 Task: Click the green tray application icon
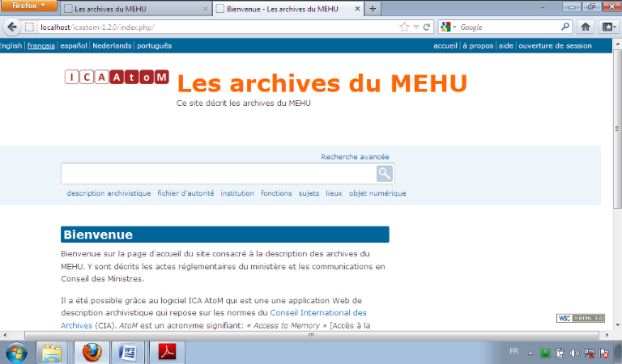click(545, 353)
